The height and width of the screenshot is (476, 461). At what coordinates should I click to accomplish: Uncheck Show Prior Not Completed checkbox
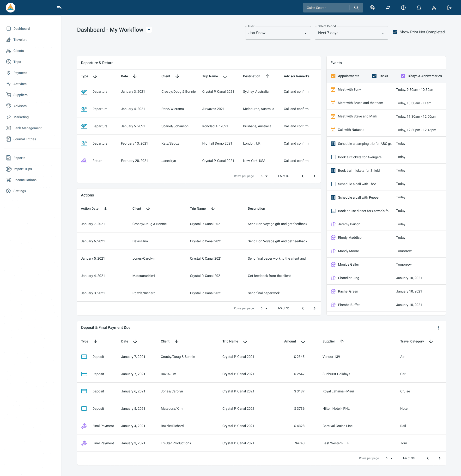click(x=395, y=32)
